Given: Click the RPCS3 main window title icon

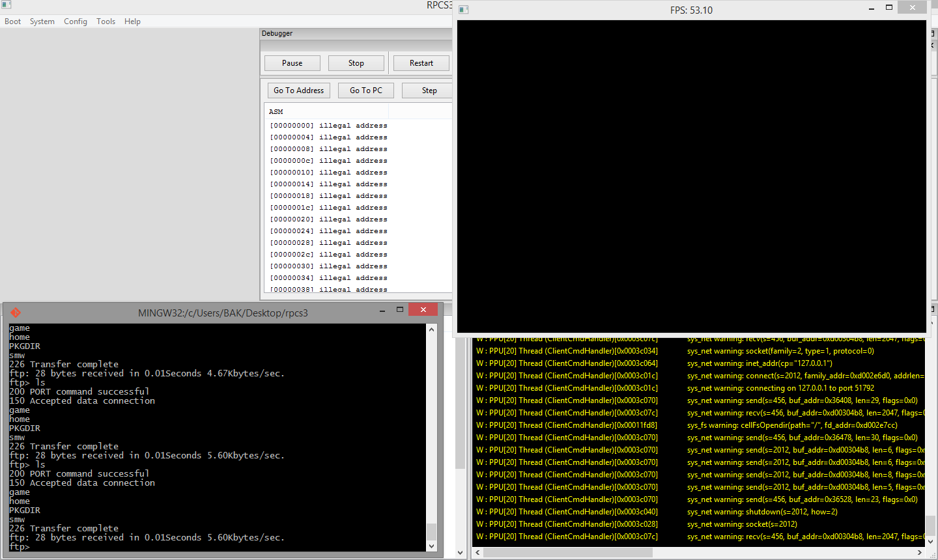Looking at the screenshot, I should pyautogui.click(x=7, y=5).
